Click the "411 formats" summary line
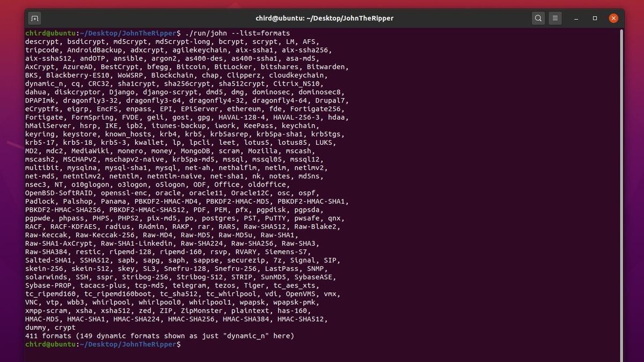 [x=159, y=336]
